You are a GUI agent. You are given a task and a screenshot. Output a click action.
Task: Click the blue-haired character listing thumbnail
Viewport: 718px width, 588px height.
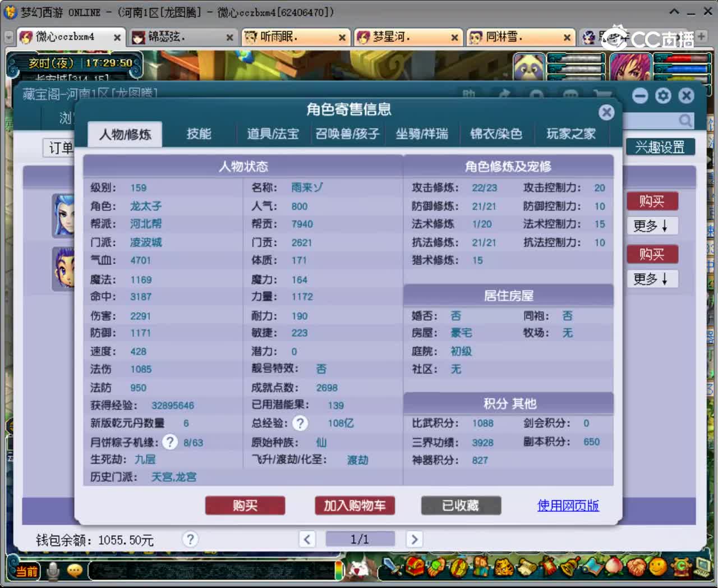coord(63,215)
